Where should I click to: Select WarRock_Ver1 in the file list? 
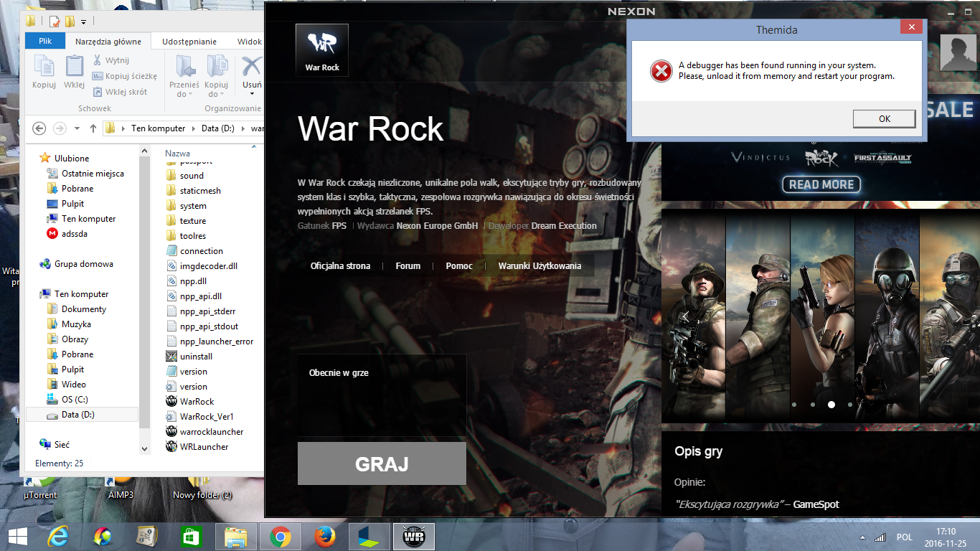[x=199, y=416]
